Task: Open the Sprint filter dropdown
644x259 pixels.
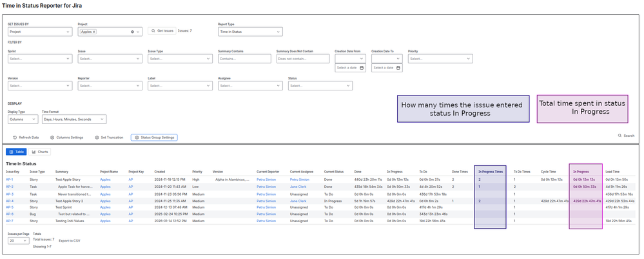Action: (40, 59)
